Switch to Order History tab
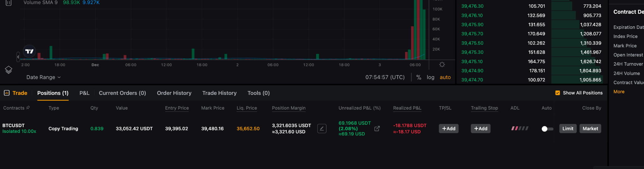The height and width of the screenshot is (169, 644). 174,93
